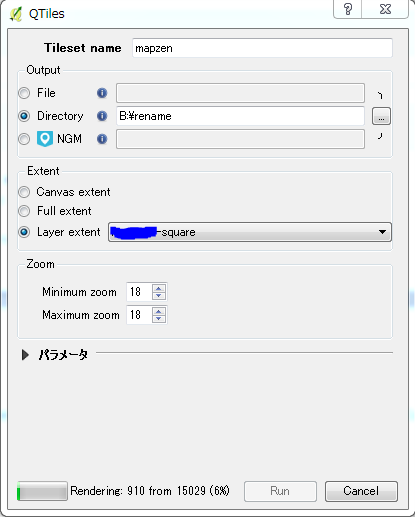Viewport: 415px width, 517px height.
Task: Decrease Minimum zoom with down arrow
Action: click(x=159, y=296)
